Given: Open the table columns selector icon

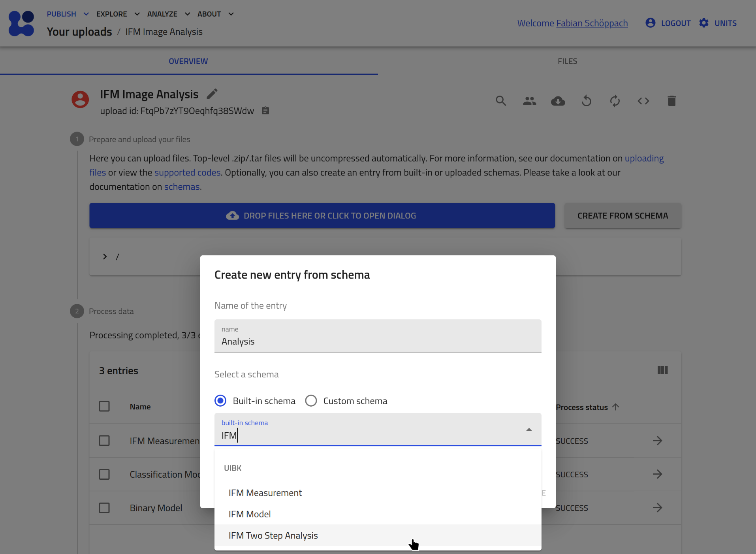Looking at the screenshot, I should tap(662, 370).
